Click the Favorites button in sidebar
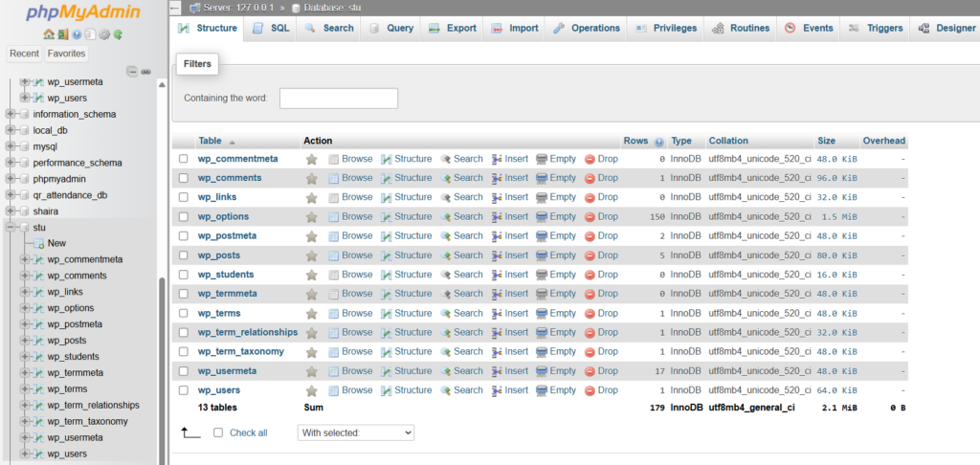This screenshot has height=465, width=980. (66, 54)
